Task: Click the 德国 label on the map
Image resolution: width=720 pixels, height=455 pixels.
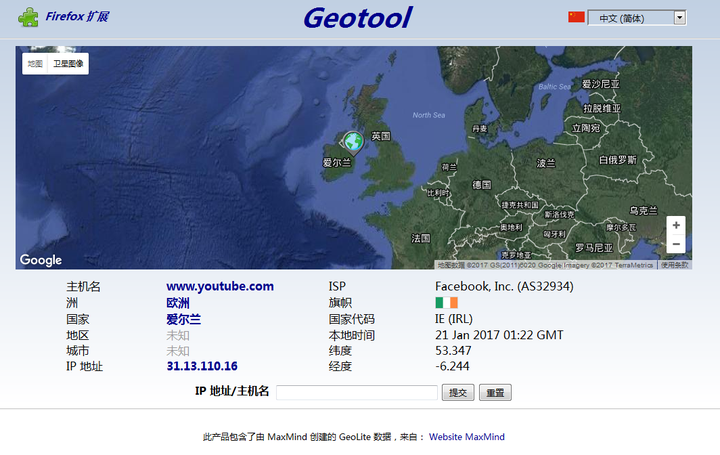Action: pos(482,185)
